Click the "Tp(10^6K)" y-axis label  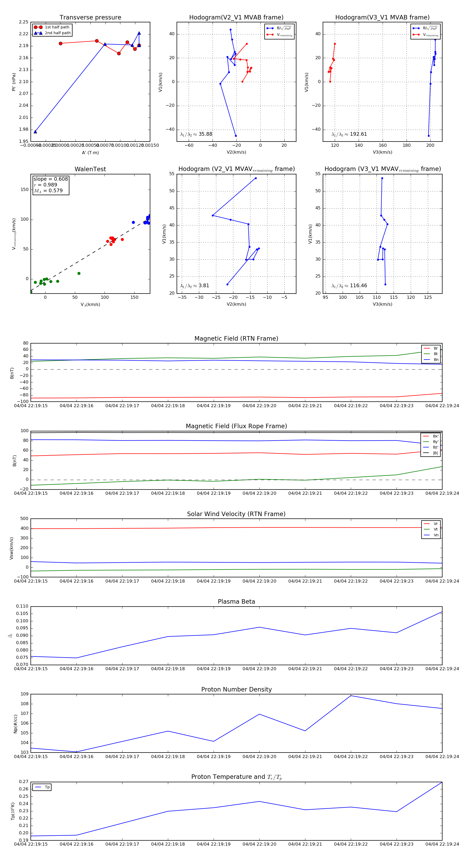(13, 811)
